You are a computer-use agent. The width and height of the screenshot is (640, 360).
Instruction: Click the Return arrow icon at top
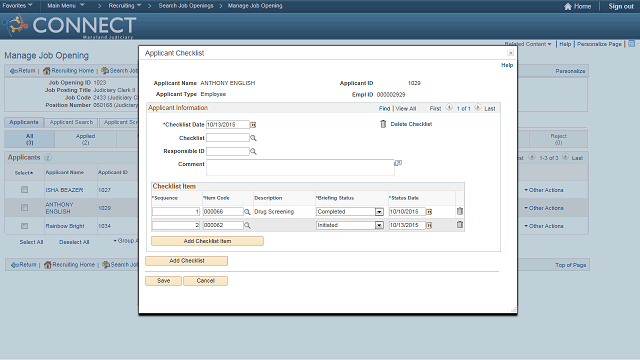[13, 71]
